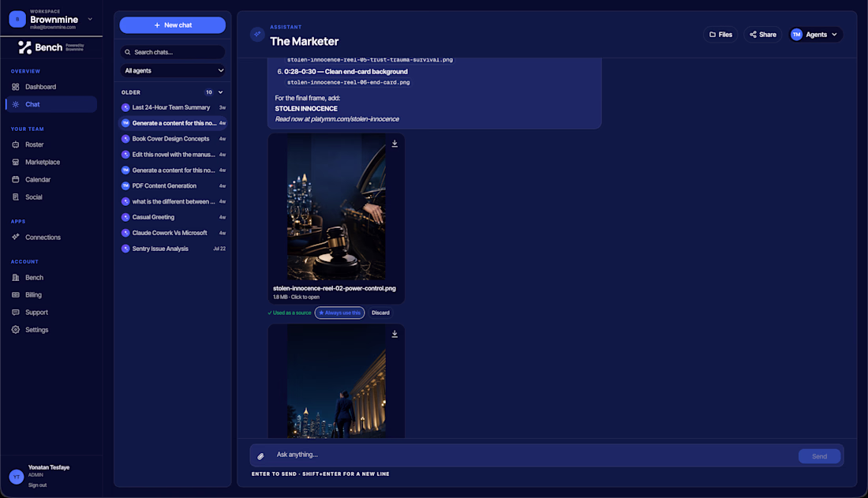This screenshot has height=498, width=868.
Task: Click the Settings gear icon
Action: click(x=16, y=330)
